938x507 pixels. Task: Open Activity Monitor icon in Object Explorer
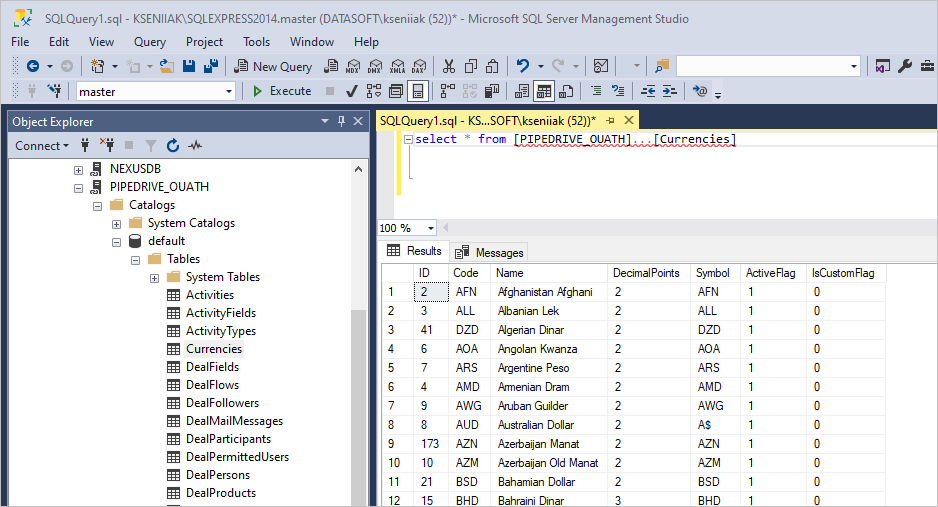tap(195, 145)
